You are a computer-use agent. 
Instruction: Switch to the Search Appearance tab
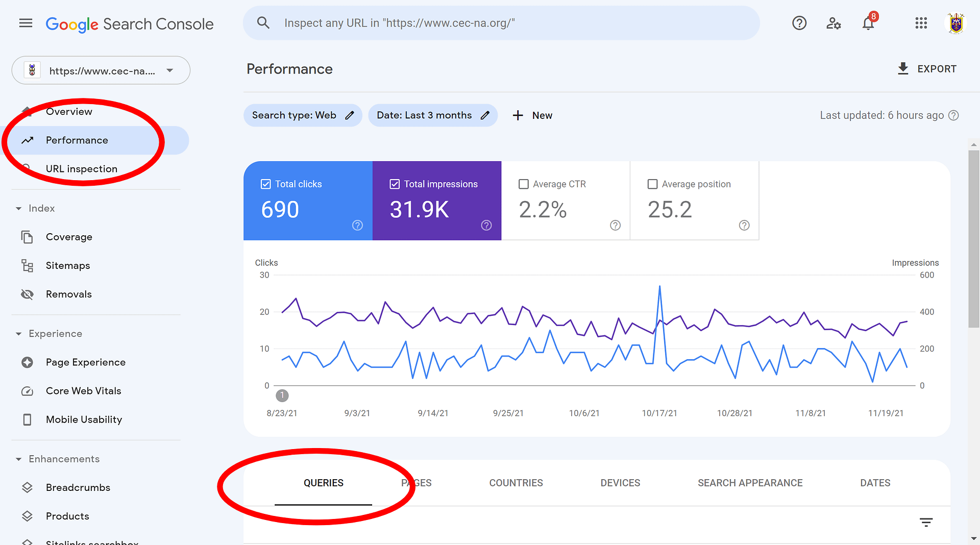[x=750, y=483]
